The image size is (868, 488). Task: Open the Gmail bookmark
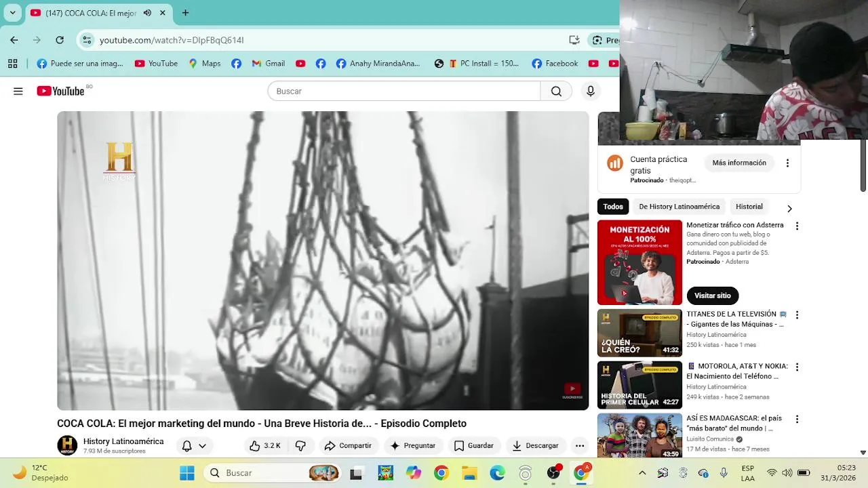tap(268, 64)
